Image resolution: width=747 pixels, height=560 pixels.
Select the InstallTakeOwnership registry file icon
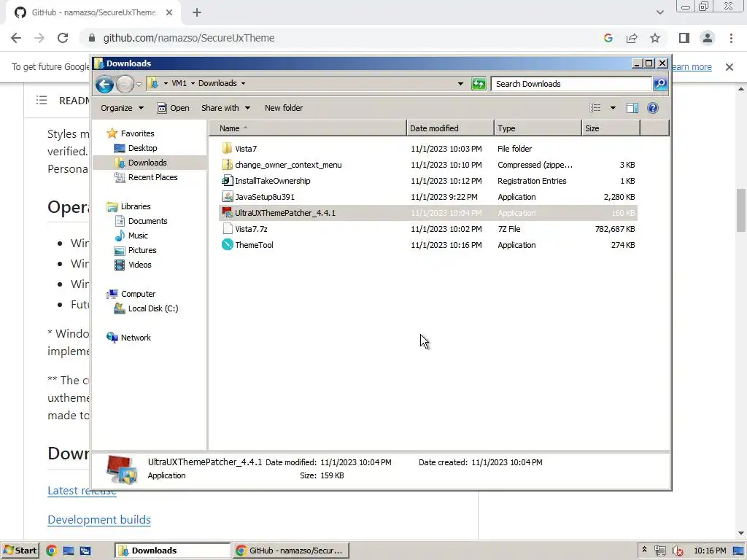point(228,181)
